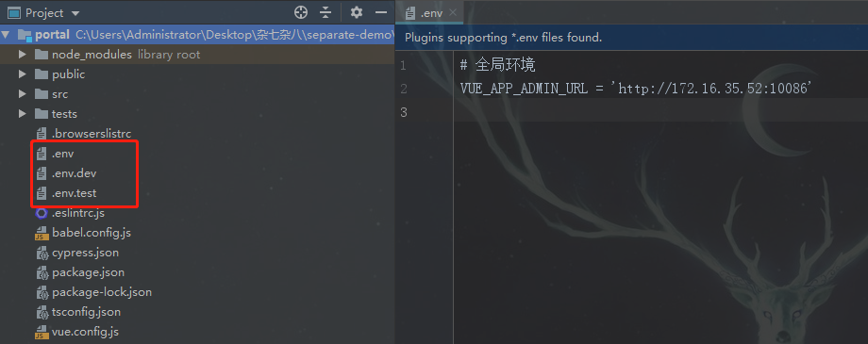Open the .env.test file
This screenshot has height=344, width=868.
click(x=75, y=193)
